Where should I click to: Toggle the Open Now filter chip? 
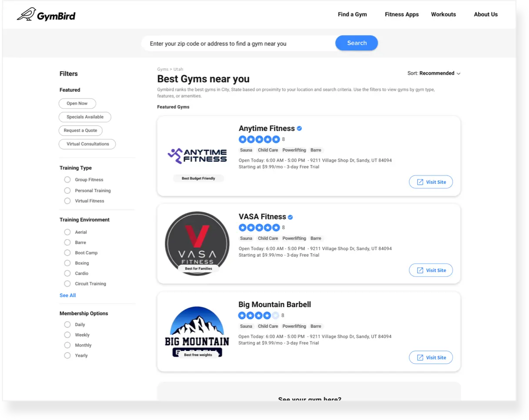[77, 104]
